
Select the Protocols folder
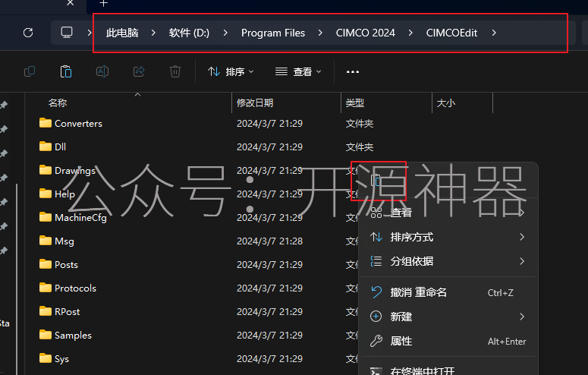75,288
